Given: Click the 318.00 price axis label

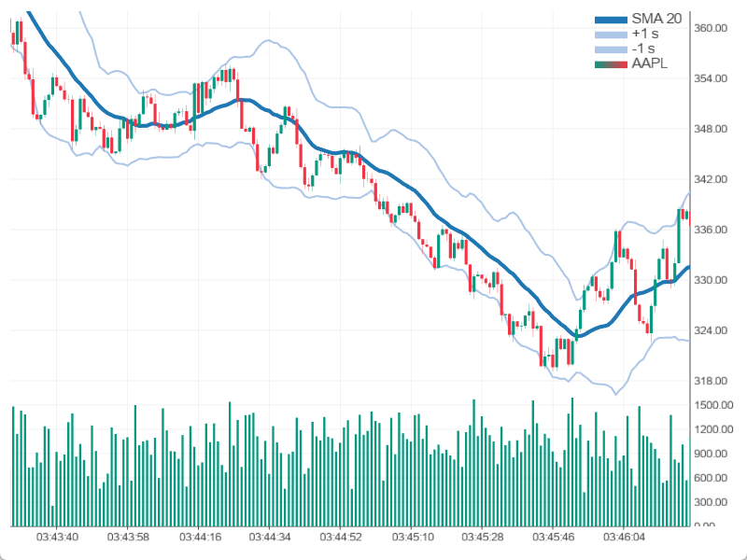Looking at the screenshot, I should pyautogui.click(x=711, y=381).
